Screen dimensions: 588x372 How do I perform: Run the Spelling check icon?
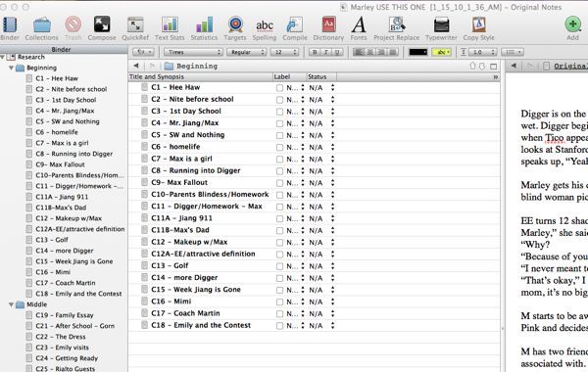point(265,25)
